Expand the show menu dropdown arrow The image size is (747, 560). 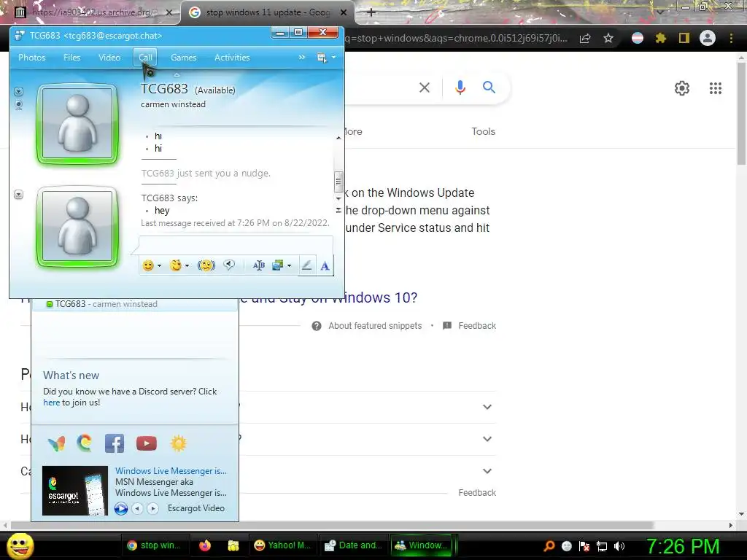(x=333, y=58)
